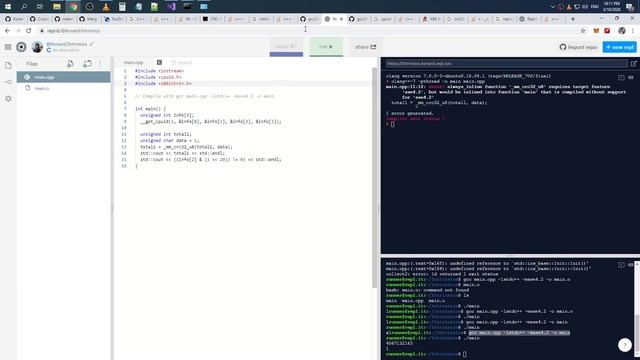Edit the repl name with the pencil icon
Screen dimensions: 640x360
(91, 44)
